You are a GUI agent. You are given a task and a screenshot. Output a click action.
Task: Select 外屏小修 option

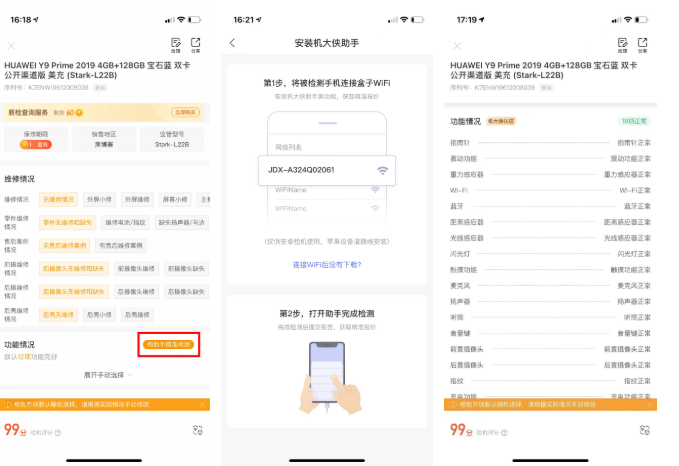(99, 199)
